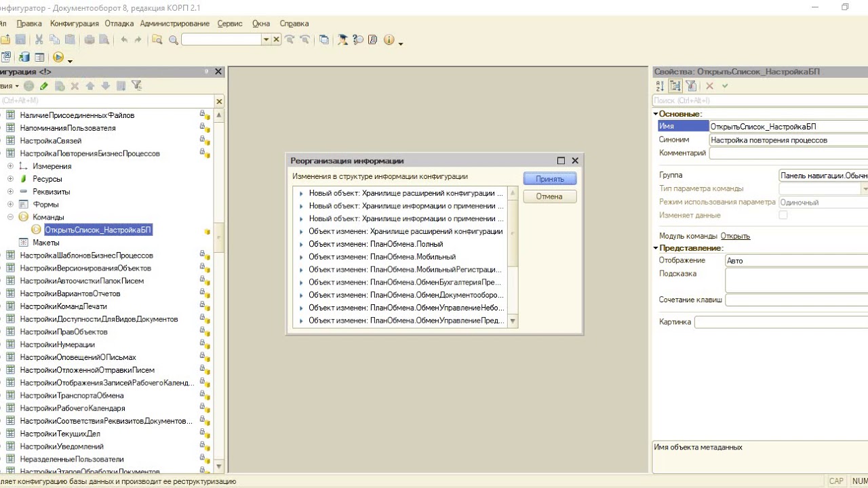The width and height of the screenshot is (868, 488).
Task: Collapse the Представление properties section
Action: pos(656,248)
